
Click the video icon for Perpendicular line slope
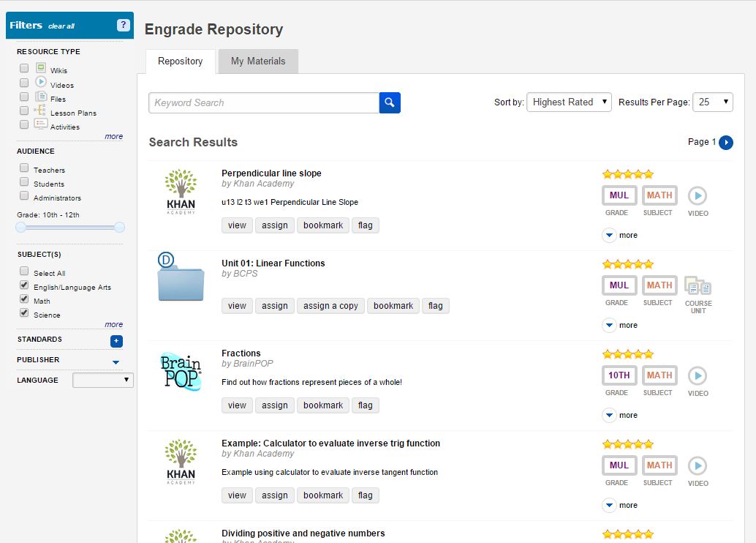click(698, 195)
